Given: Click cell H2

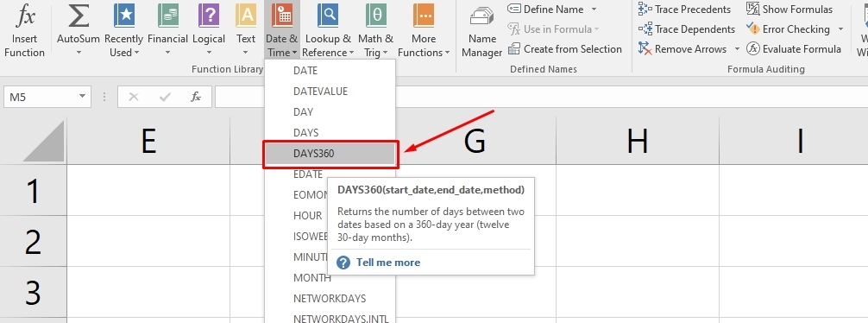Looking at the screenshot, I should pos(638,241).
